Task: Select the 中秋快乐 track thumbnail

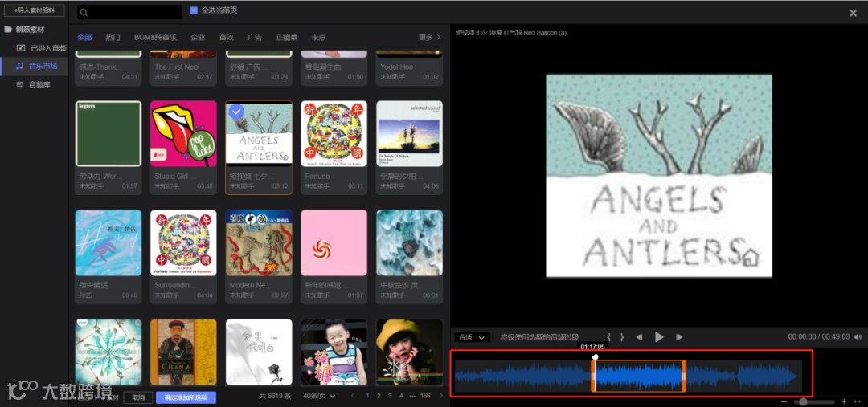Action: (410, 242)
